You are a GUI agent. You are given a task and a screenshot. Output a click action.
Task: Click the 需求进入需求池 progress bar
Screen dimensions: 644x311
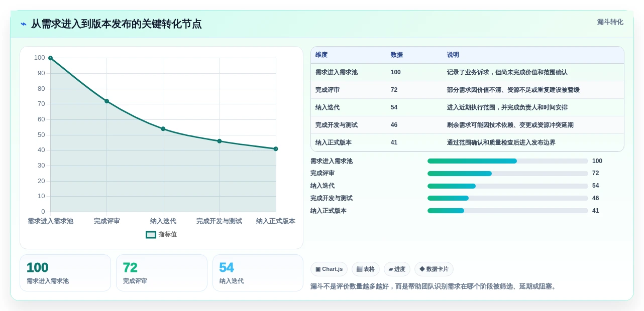(x=507, y=161)
